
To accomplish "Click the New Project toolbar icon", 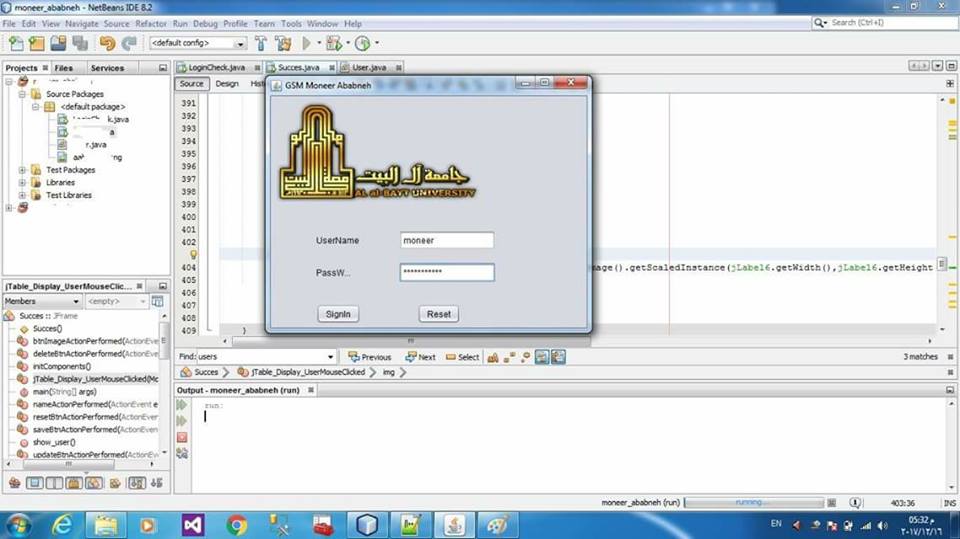I will tap(36, 43).
